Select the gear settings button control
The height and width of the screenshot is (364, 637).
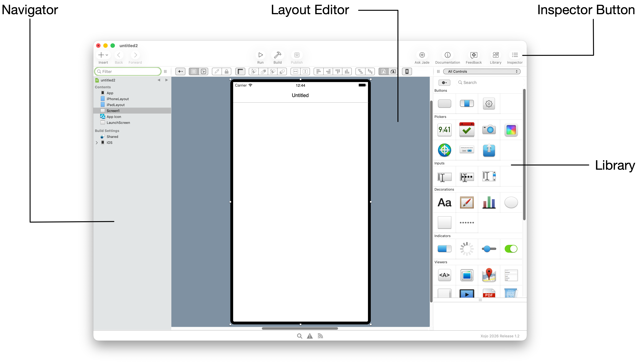tap(489, 104)
